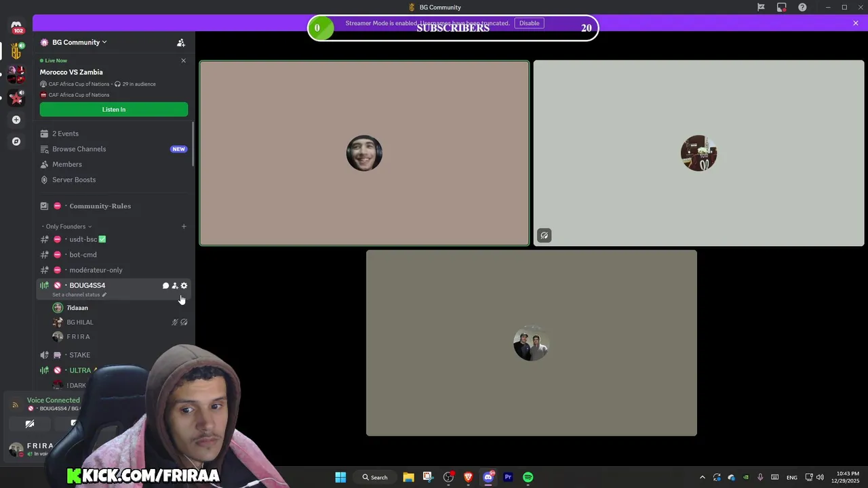This screenshot has width=868, height=488.
Task: Collapse the Only Founders category
Action: (66, 226)
